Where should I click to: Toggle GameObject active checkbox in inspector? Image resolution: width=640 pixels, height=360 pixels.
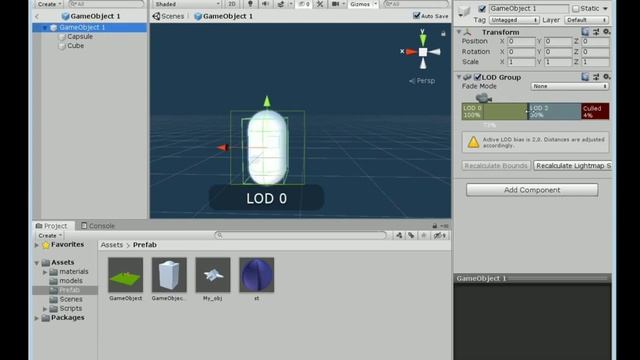pyautogui.click(x=482, y=9)
